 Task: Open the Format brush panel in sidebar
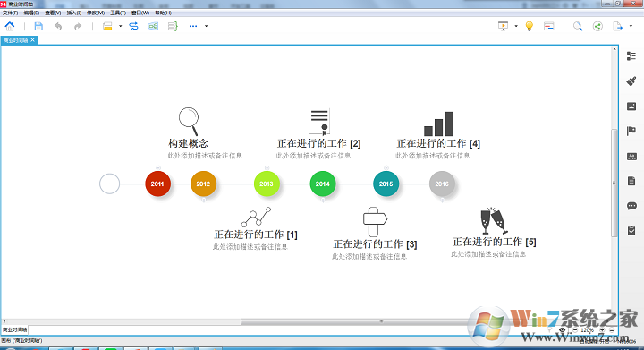(x=631, y=81)
